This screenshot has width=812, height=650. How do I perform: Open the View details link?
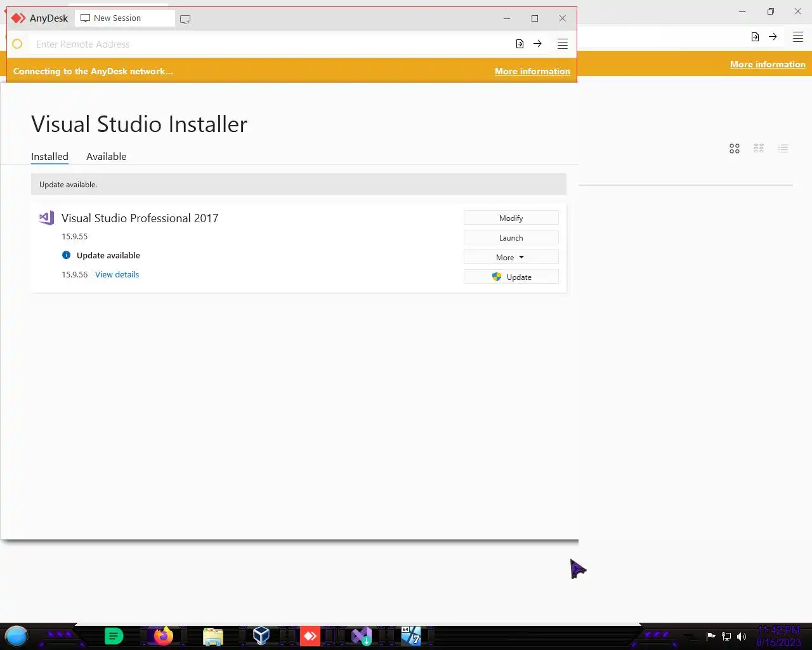[x=117, y=274]
